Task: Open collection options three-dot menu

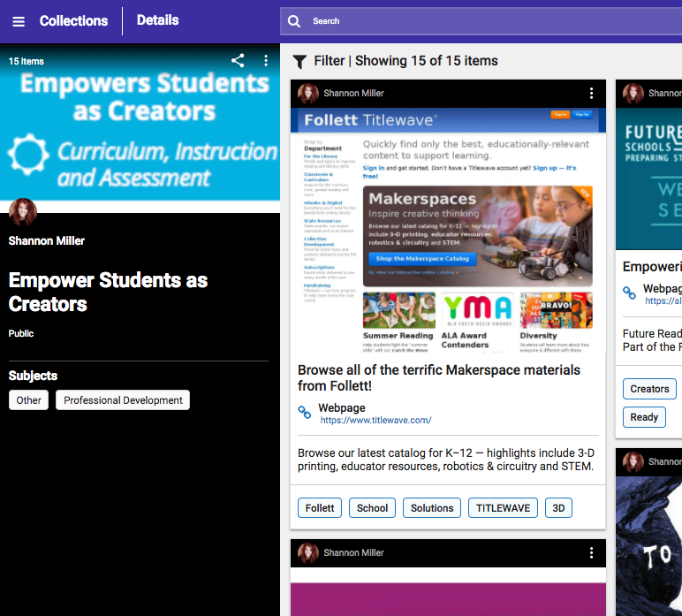Action: tap(266, 60)
